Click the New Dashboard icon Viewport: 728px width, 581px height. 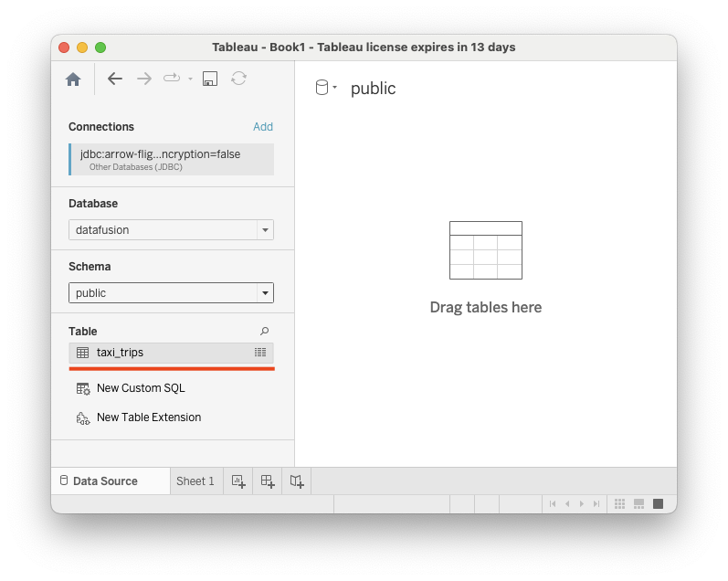[x=268, y=481]
